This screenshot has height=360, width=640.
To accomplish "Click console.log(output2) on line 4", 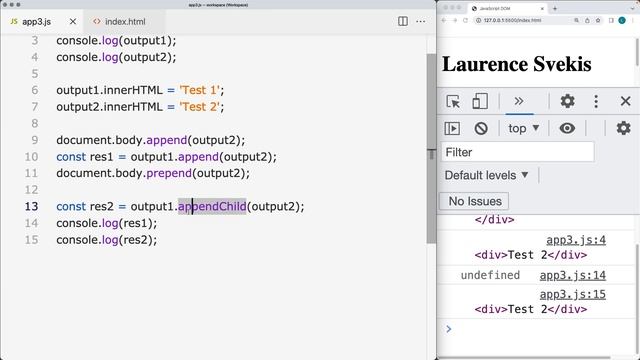I will pos(116,57).
